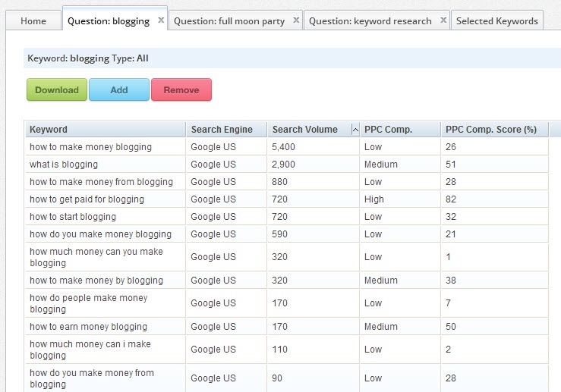Close the Question: blogging tab
The height and width of the screenshot is (392, 561).
(x=161, y=20)
